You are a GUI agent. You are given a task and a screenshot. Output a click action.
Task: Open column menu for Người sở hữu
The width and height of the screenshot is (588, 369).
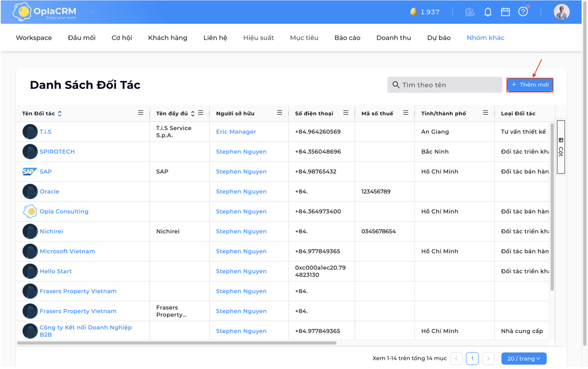(279, 113)
